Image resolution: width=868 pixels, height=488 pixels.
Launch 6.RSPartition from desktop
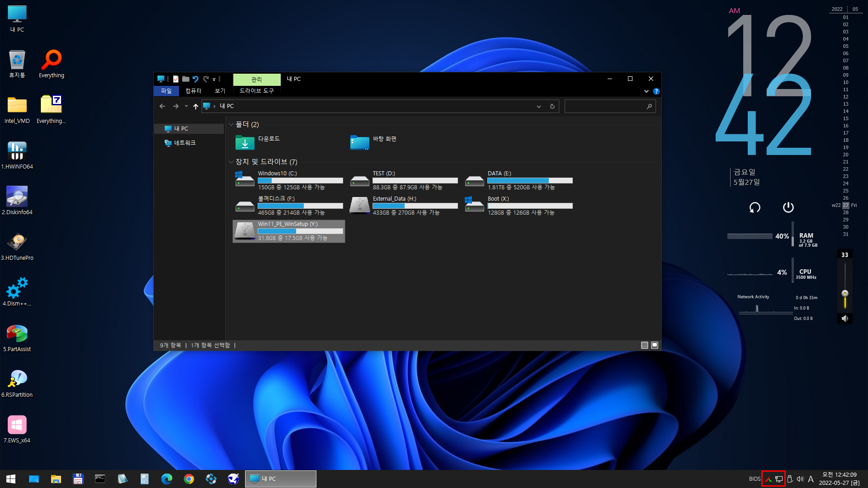coord(17,383)
